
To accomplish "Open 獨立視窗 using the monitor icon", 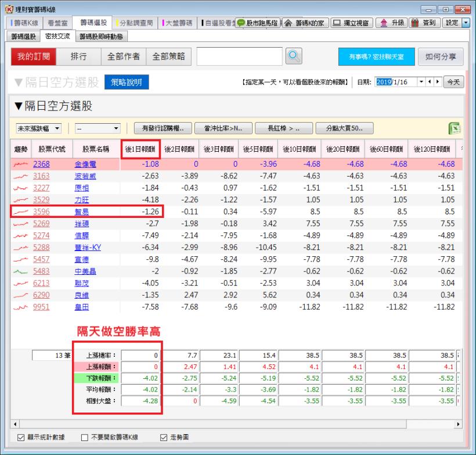I will pos(337,22).
